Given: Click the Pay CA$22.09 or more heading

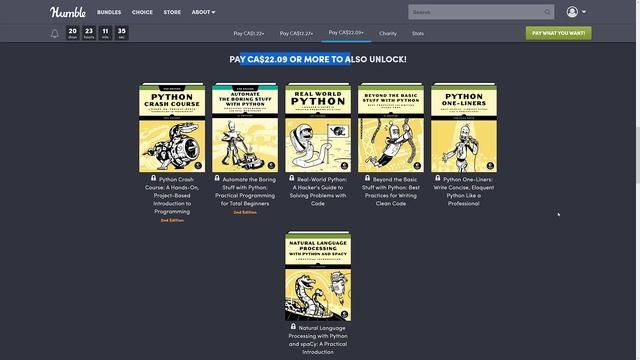Looking at the screenshot, I should 318,59.
